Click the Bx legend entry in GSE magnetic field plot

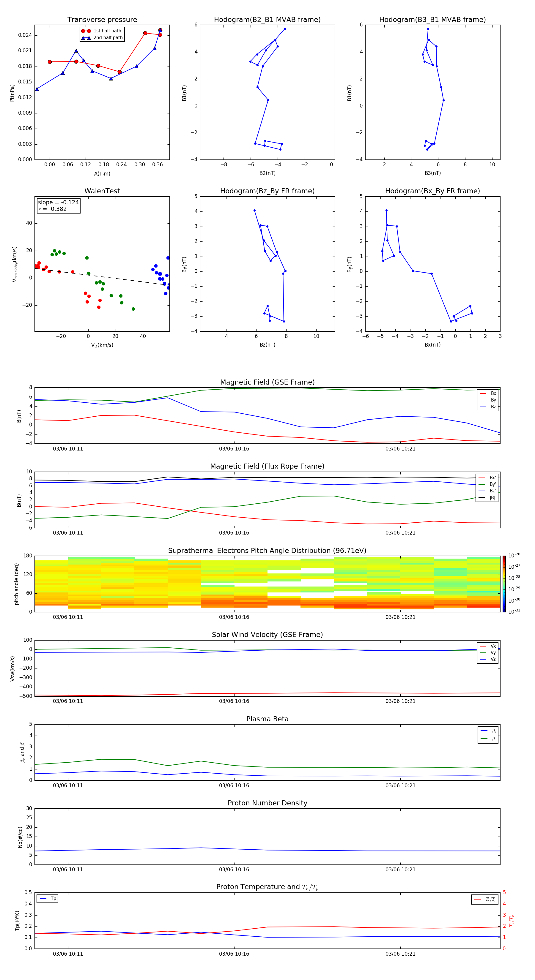[488, 393]
